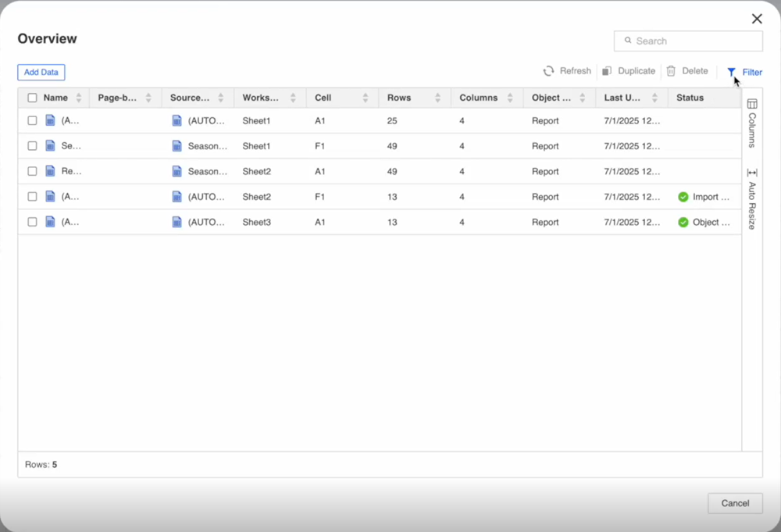Sort by the Name column arrows
The image size is (781, 532).
click(77, 98)
